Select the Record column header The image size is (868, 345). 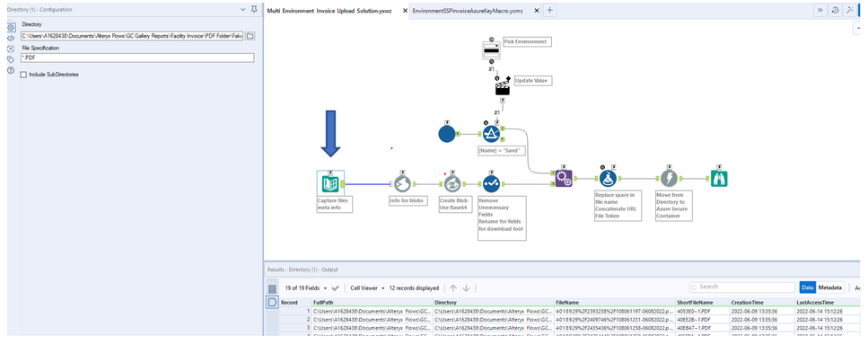295,303
